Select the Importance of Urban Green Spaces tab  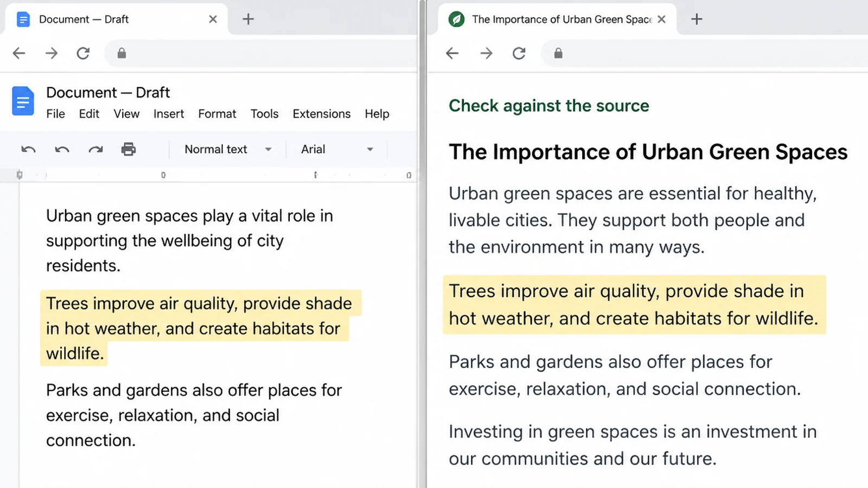coord(557,20)
